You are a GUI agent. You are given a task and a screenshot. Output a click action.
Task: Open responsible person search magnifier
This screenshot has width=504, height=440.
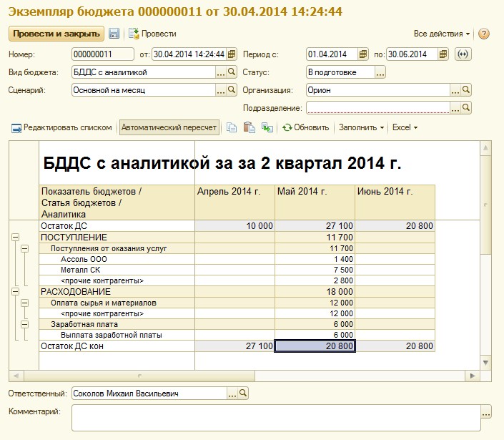pyautogui.click(x=243, y=393)
